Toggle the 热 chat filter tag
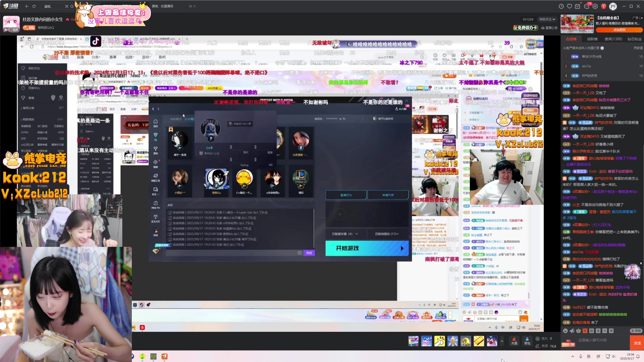Screen dimensions: 644x362 click(x=605, y=331)
